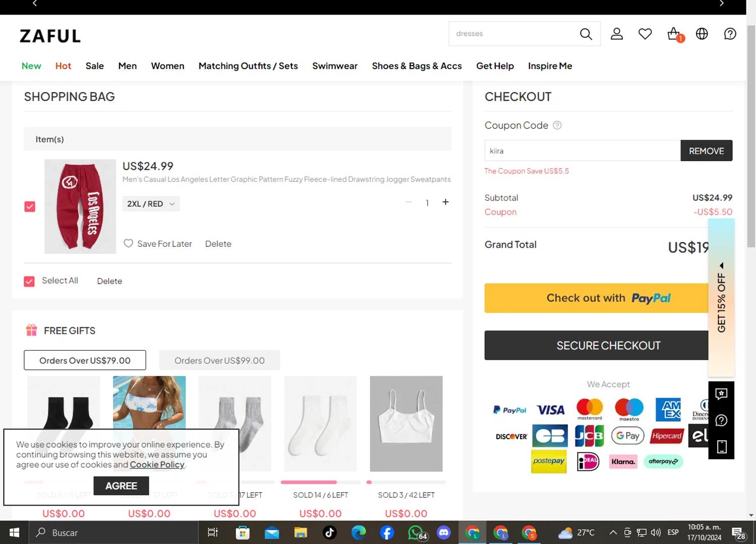756x544 pixels.
Task: Click the coupon code info icon
Action: 557,125
